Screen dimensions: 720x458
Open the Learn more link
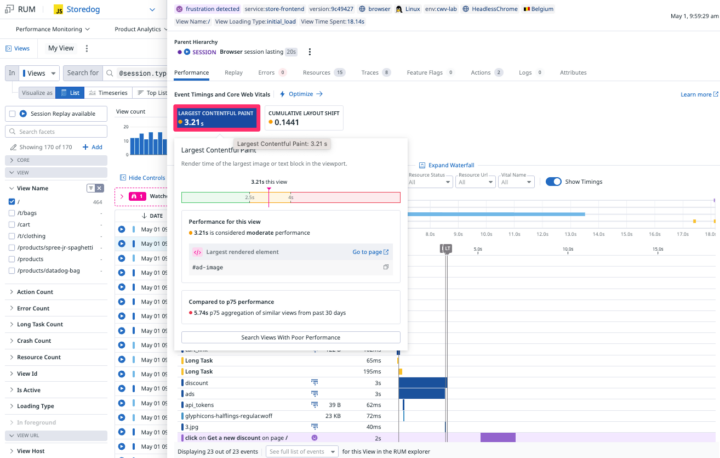point(699,94)
